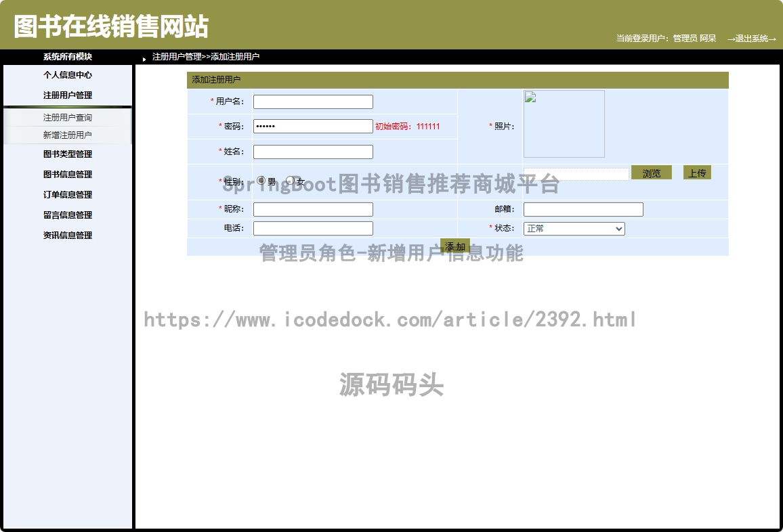Click the breadcrumb arrow icon
The image size is (783, 532).
click(x=144, y=59)
